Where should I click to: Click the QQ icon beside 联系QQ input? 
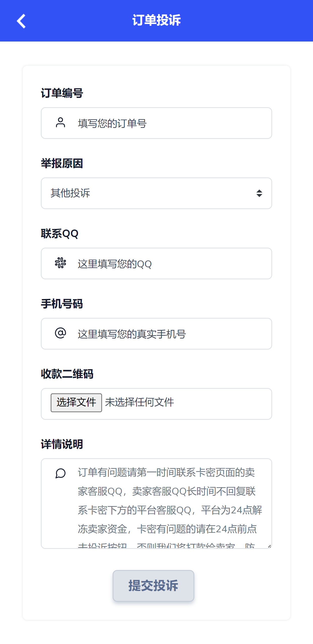60,263
